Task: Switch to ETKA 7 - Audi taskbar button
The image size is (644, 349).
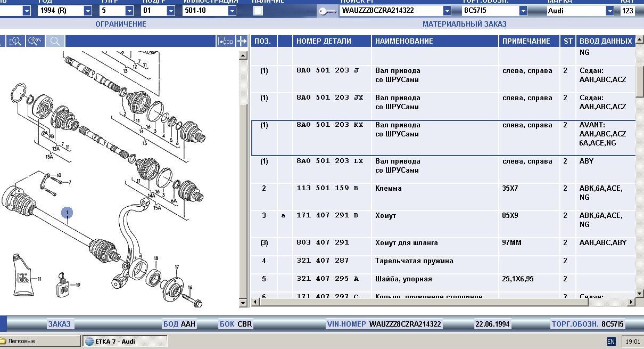Action: [x=125, y=341]
